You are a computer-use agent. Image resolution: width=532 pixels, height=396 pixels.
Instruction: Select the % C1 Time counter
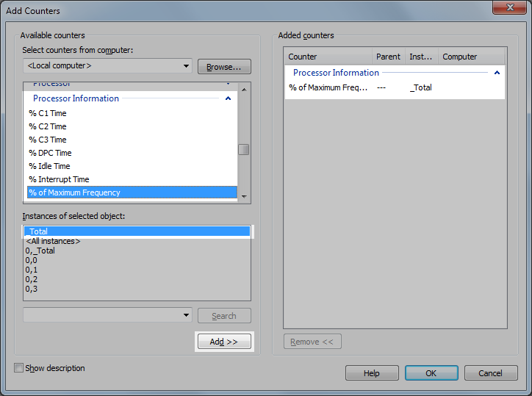click(48, 113)
